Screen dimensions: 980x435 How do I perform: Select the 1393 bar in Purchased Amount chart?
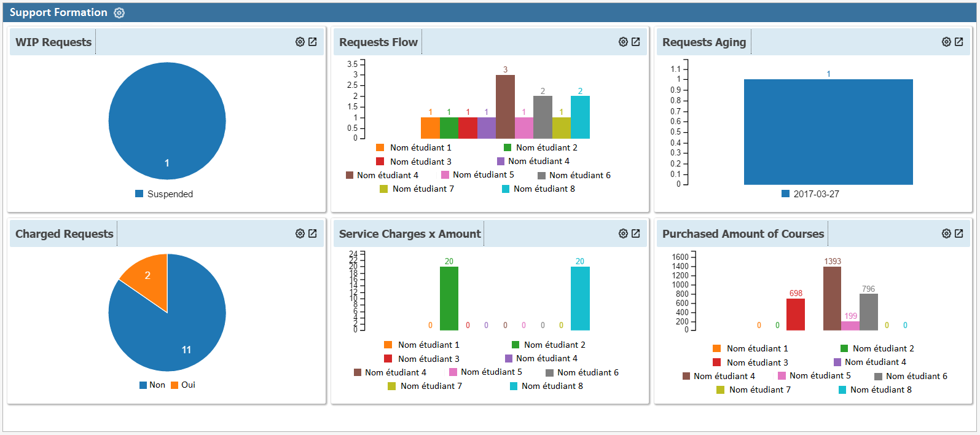[x=832, y=299]
